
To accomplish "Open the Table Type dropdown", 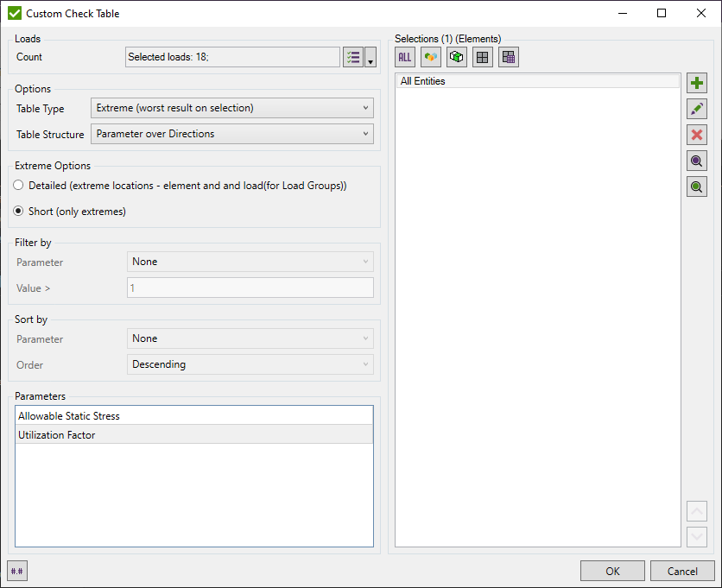I will tap(231, 108).
